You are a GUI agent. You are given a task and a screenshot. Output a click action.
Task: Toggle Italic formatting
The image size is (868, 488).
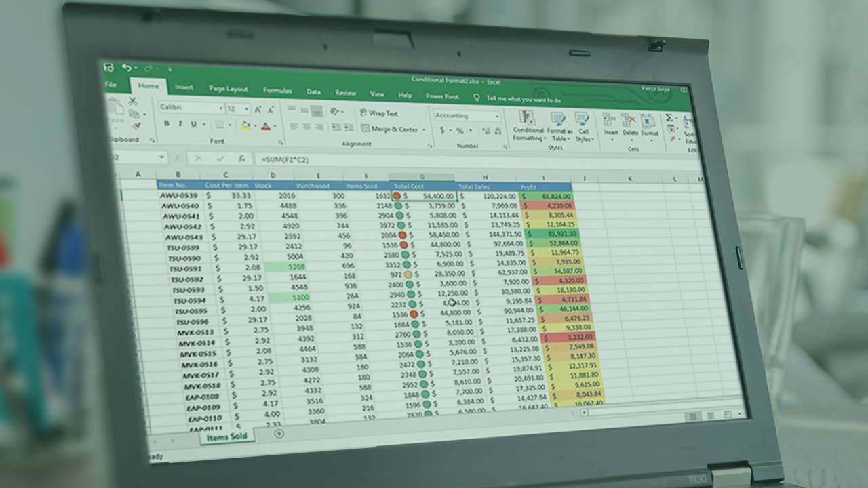pos(180,124)
